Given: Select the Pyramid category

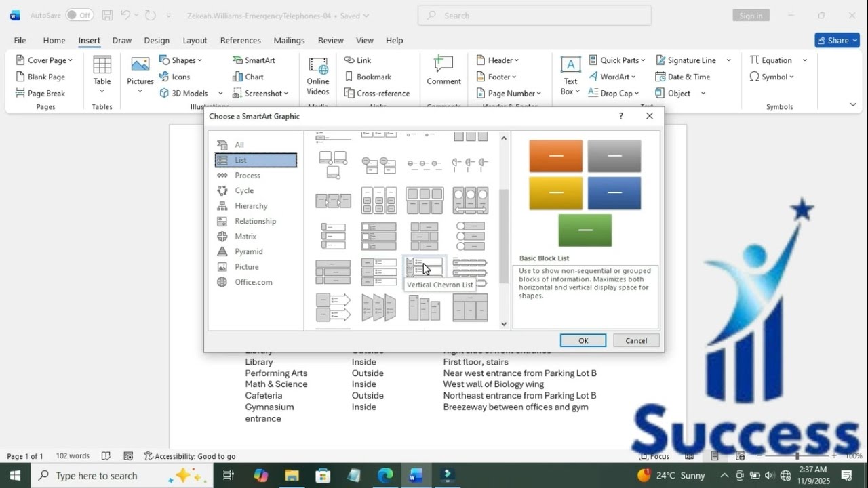Looking at the screenshot, I should coord(256,251).
